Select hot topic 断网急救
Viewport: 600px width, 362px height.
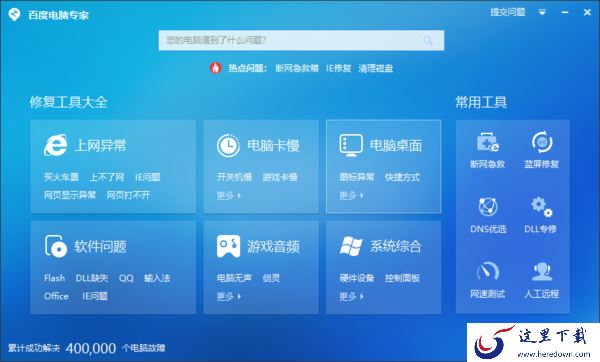coord(297,68)
